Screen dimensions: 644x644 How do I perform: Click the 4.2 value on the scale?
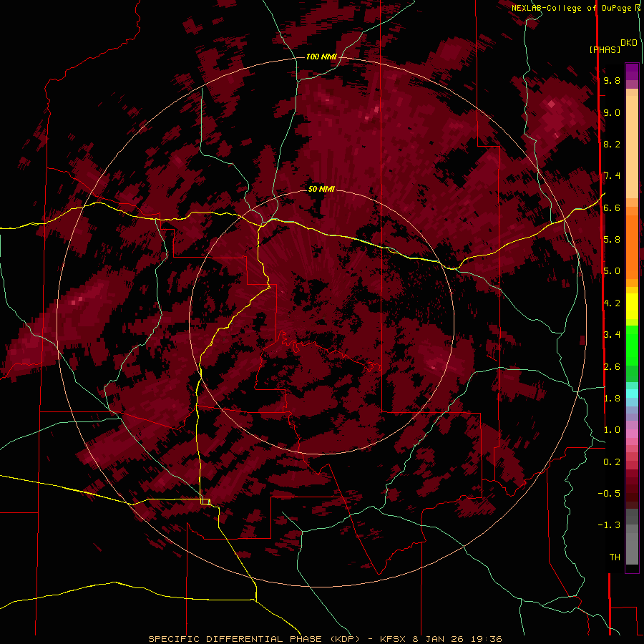coord(612,303)
